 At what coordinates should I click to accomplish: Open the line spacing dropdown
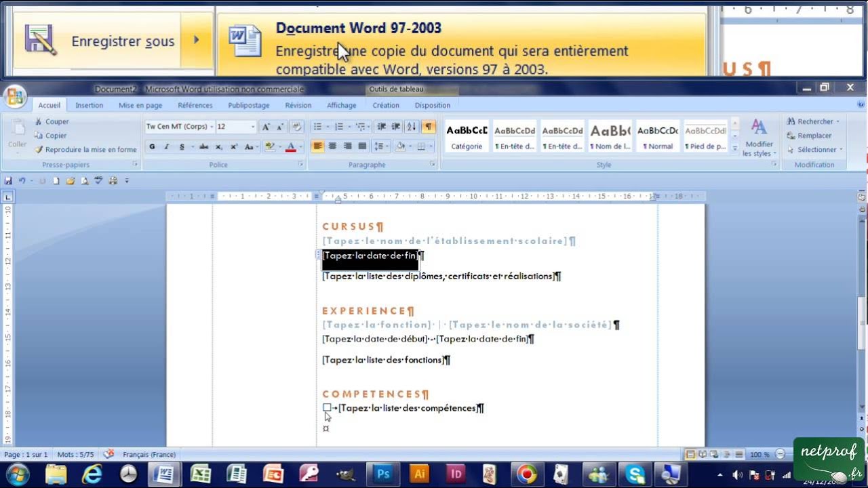pos(382,146)
